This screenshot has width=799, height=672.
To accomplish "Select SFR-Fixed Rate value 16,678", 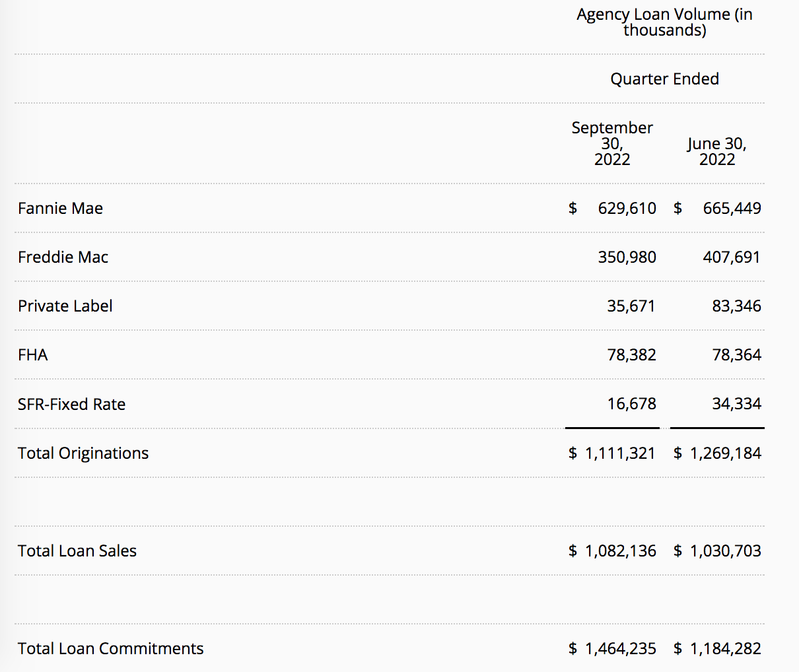I will pos(632,404).
